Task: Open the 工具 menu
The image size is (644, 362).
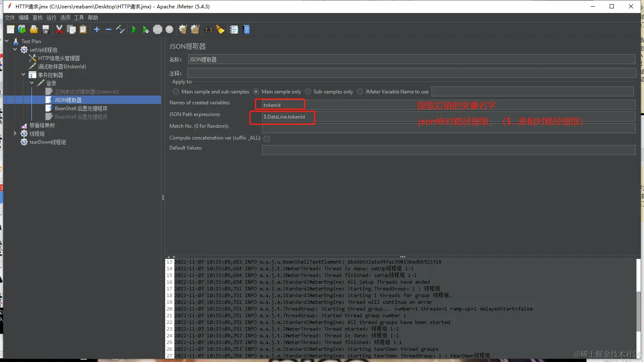Action: [79, 18]
